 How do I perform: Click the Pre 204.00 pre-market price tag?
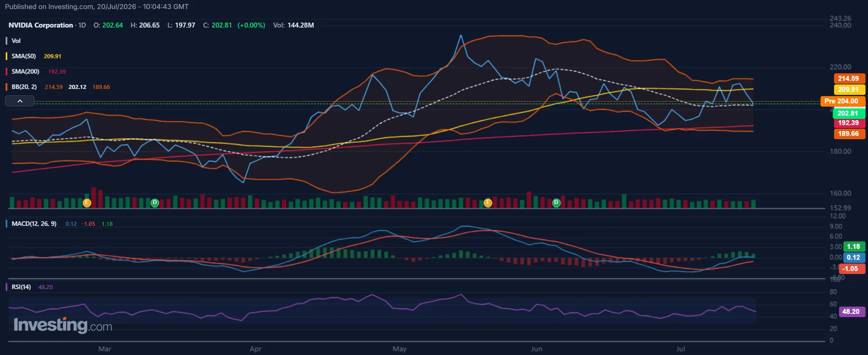pos(843,101)
